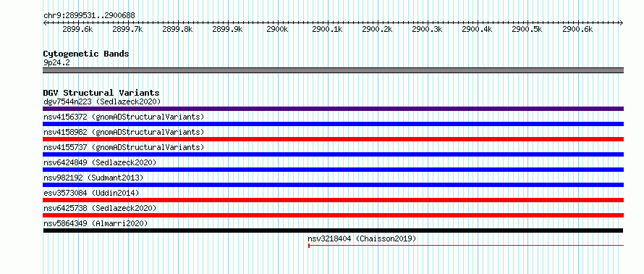Click the nsv4156372 (gnomADStructuralVariants) label
This screenshot has height=274, width=644.
point(124,117)
